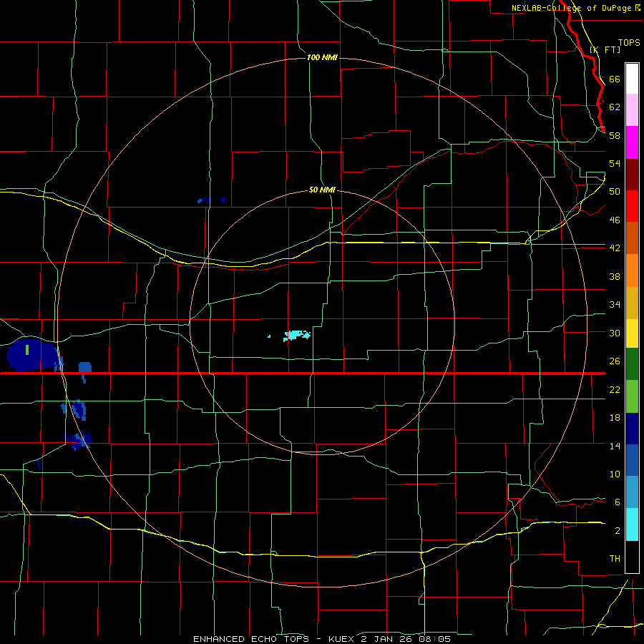Click the cyan echo patch near radar center

296,335
